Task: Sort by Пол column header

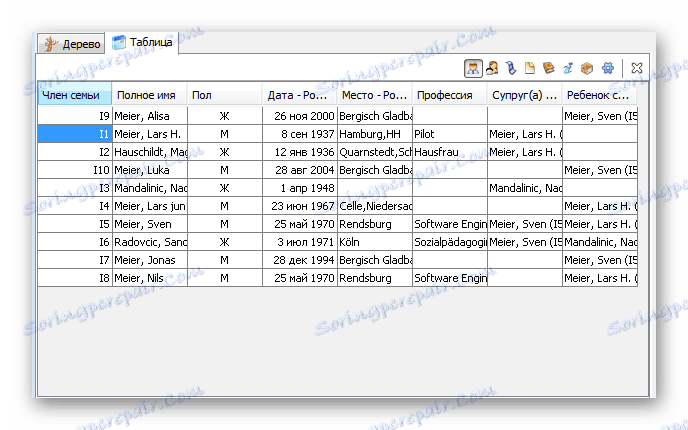Action: click(x=225, y=95)
